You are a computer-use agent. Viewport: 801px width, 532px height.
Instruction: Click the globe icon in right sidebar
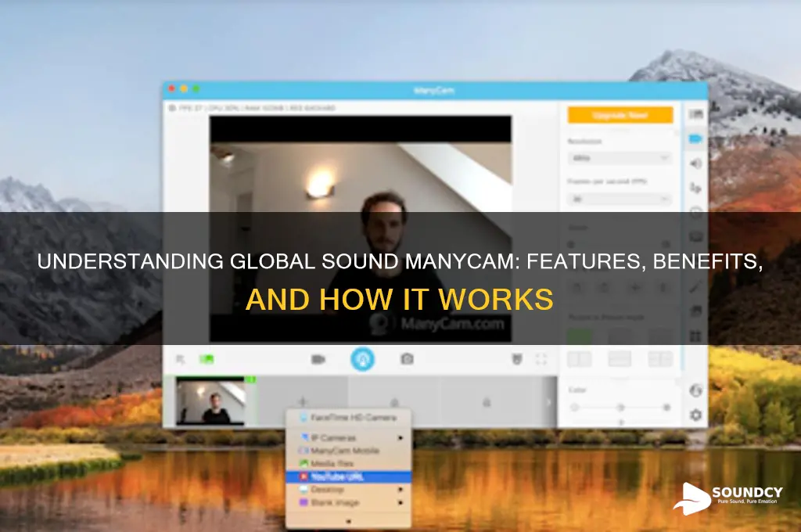point(695,390)
